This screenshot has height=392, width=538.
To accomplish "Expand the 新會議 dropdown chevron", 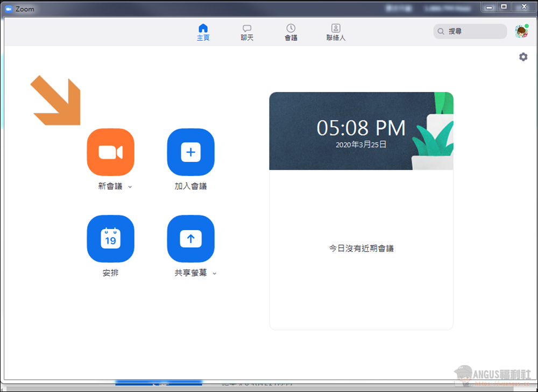I will click(130, 187).
